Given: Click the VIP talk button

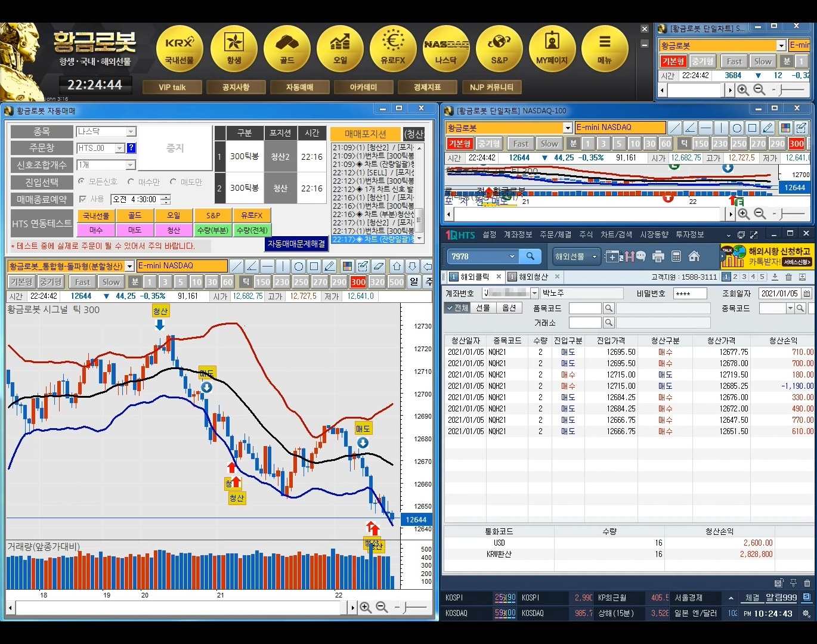Looking at the screenshot, I should (x=172, y=87).
